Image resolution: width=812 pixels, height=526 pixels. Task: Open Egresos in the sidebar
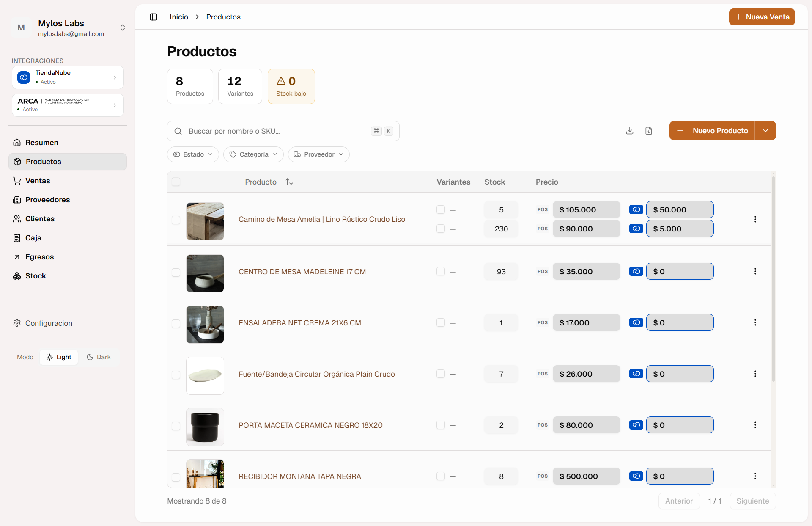pos(68,257)
